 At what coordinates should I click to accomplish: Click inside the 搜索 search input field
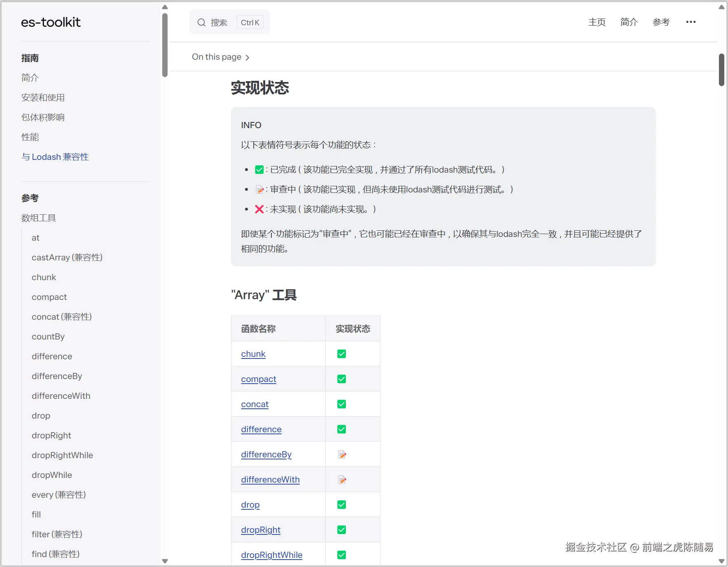click(x=220, y=22)
